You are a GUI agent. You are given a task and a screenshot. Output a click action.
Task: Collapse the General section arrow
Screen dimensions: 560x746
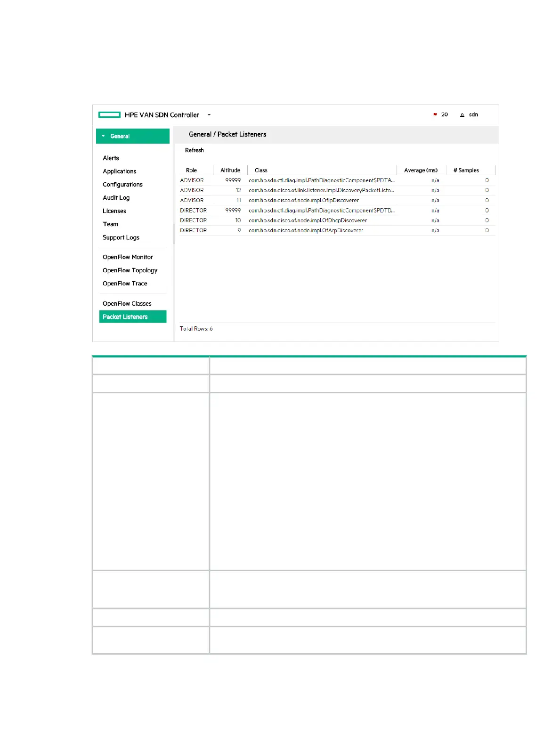103,136
